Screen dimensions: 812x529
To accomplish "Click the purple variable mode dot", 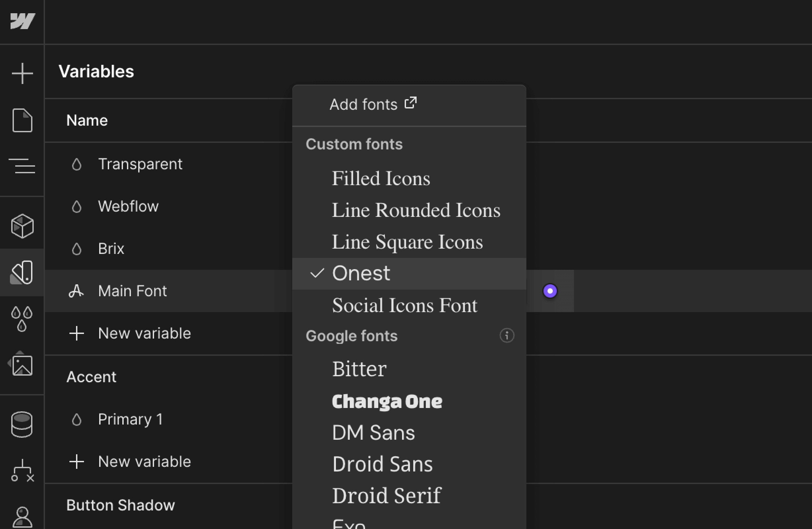I will pyautogui.click(x=549, y=291).
